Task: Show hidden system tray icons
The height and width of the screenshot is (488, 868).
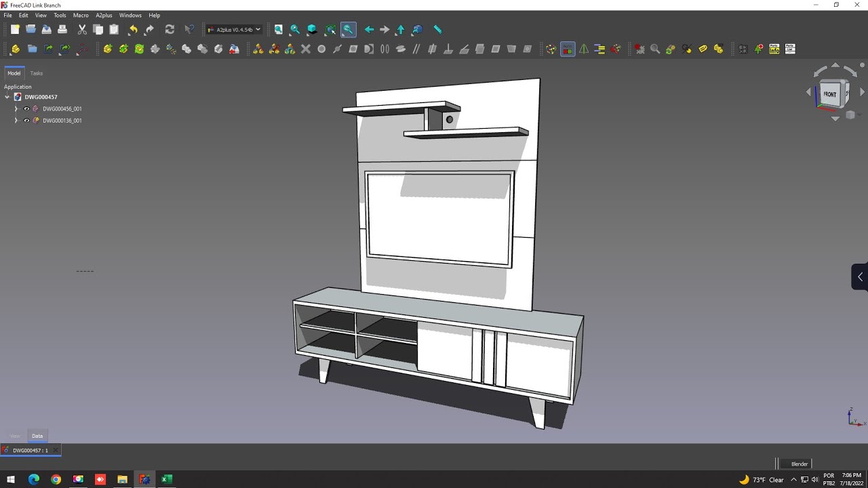Action: pos(793,480)
